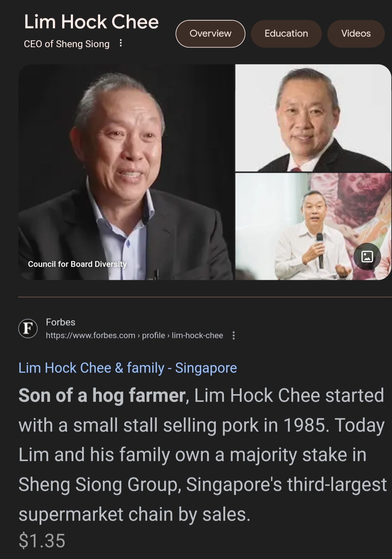Image resolution: width=392 pixels, height=559 pixels.
Task: Click the CEO of Sheng Siong subtitle
Action: (x=66, y=44)
